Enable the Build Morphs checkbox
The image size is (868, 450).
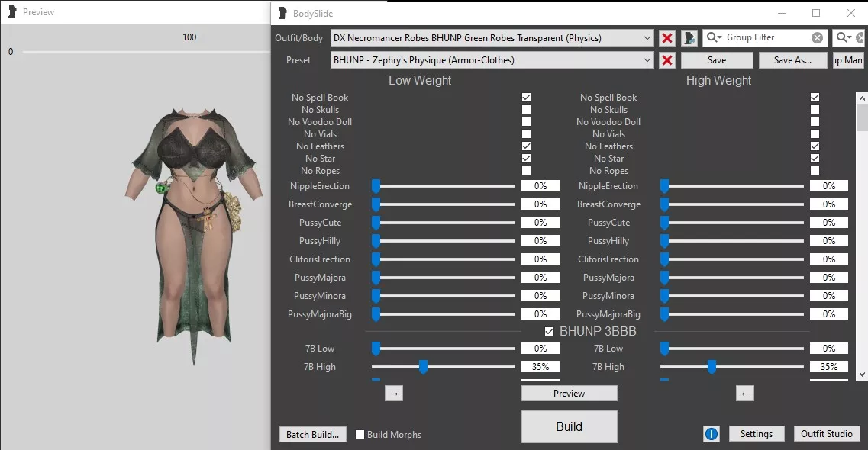360,434
